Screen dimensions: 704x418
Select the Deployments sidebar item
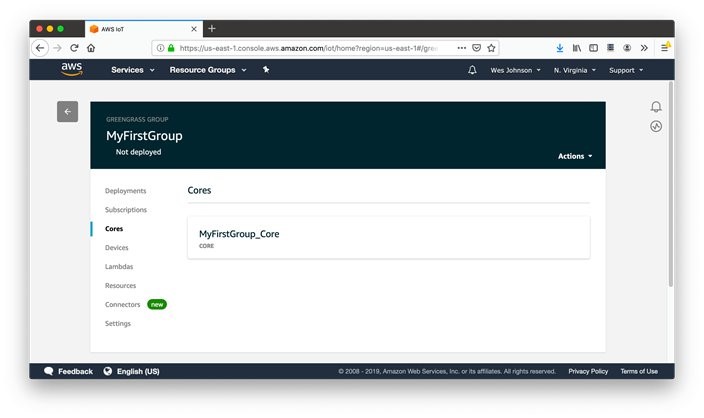pyautogui.click(x=126, y=191)
